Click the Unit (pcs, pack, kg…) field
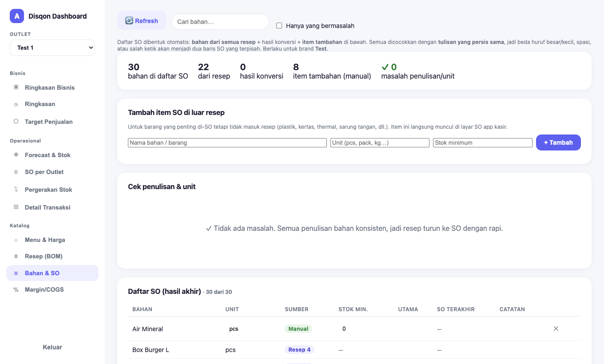 pos(380,142)
